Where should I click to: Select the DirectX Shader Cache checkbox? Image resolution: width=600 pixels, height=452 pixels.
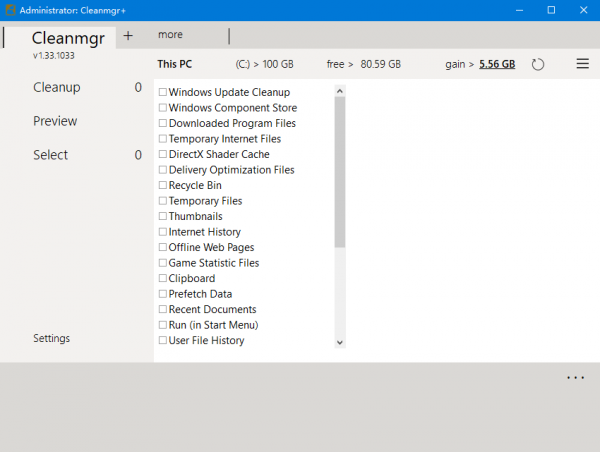[x=163, y=154]
